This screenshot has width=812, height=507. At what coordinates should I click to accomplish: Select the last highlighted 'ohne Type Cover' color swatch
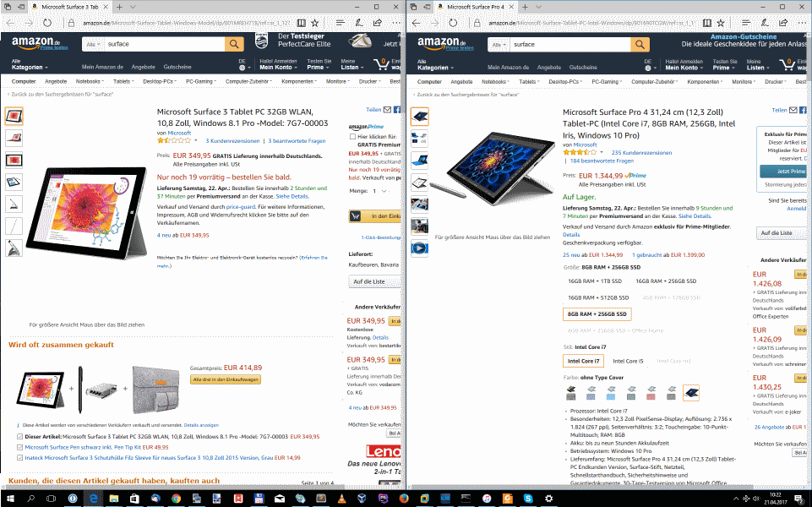point(691,393)
